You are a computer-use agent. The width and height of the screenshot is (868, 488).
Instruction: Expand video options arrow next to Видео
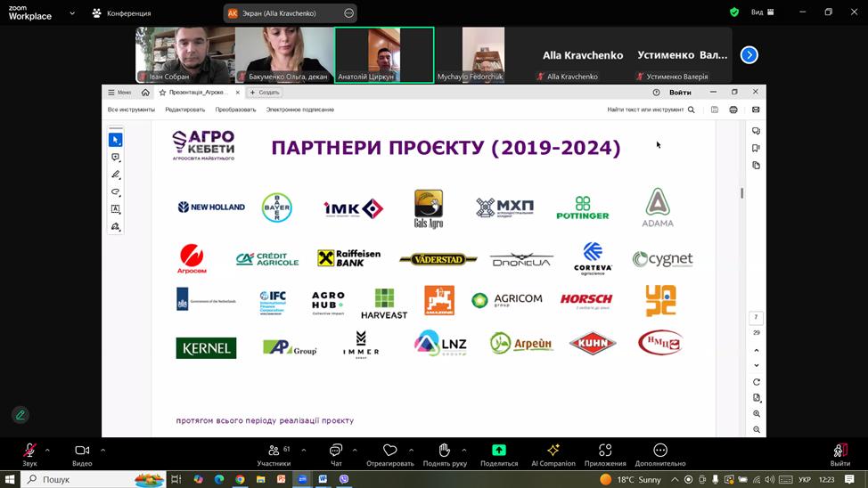click(103, 450)
